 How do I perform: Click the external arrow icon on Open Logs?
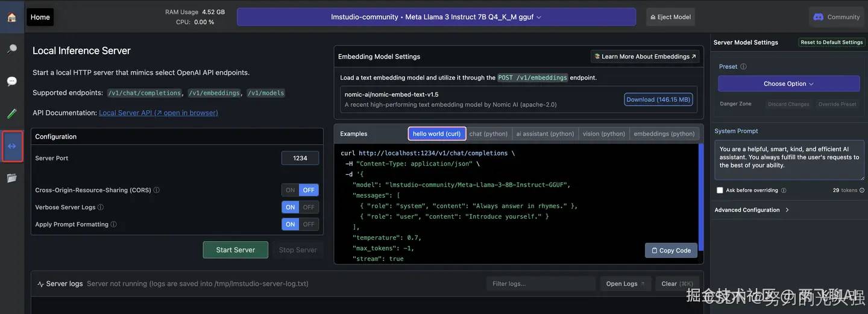[x=643, y=284]
